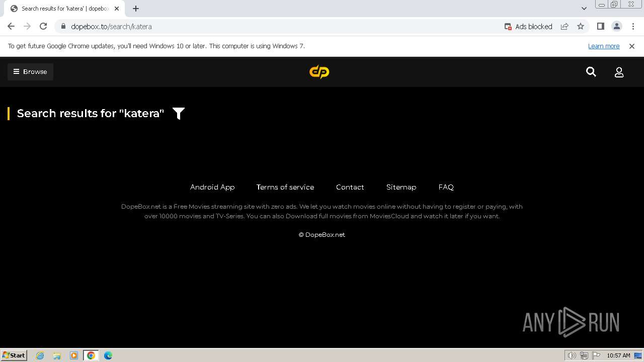
Task: Click the 'Search results for "katera"' heading
Action: tap(91, 114)
